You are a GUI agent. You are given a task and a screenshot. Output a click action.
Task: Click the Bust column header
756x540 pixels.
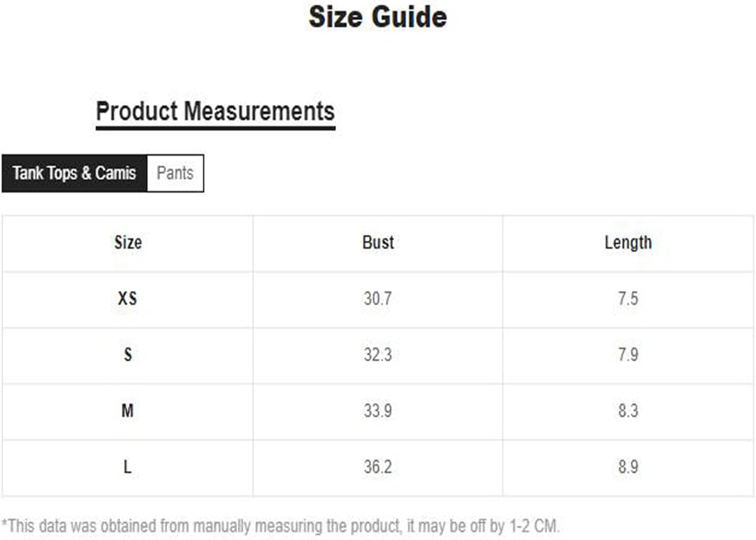(378, 242)
